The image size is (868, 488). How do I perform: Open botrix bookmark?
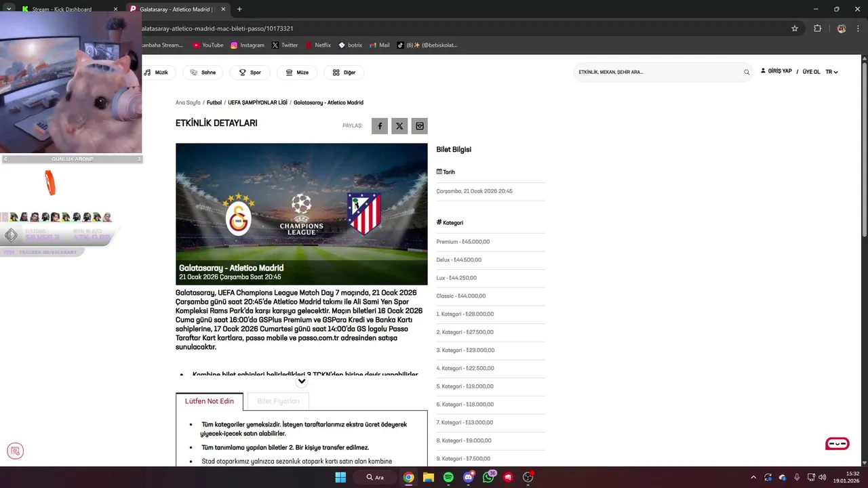tap(351, 45)
